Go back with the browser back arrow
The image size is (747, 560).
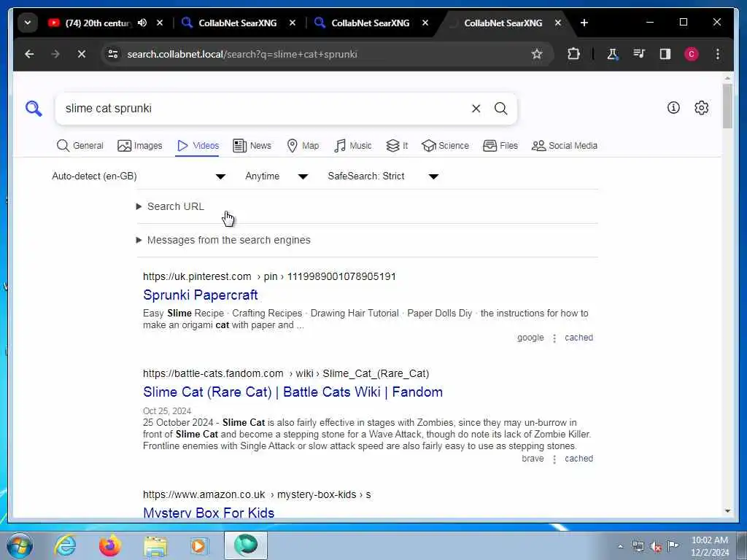(x=29, y=54)
